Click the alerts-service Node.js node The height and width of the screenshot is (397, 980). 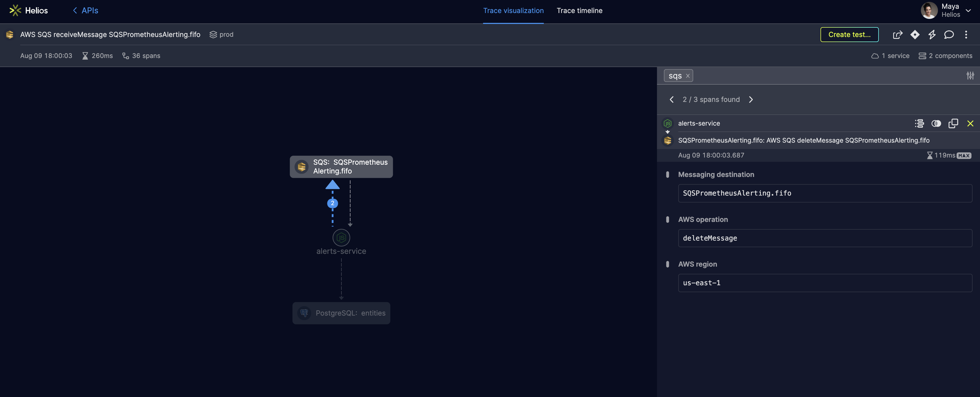[341, 238]
